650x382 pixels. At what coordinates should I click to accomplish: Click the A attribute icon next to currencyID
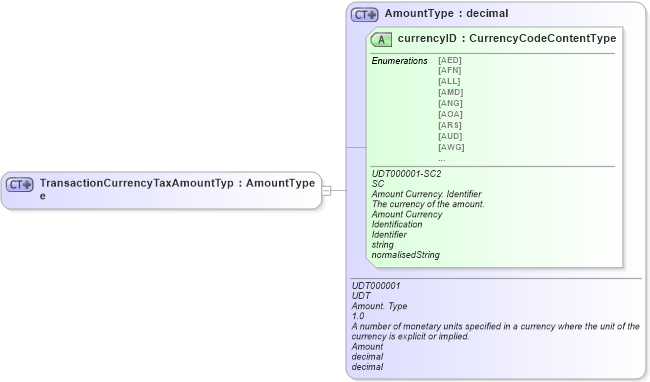381,40
